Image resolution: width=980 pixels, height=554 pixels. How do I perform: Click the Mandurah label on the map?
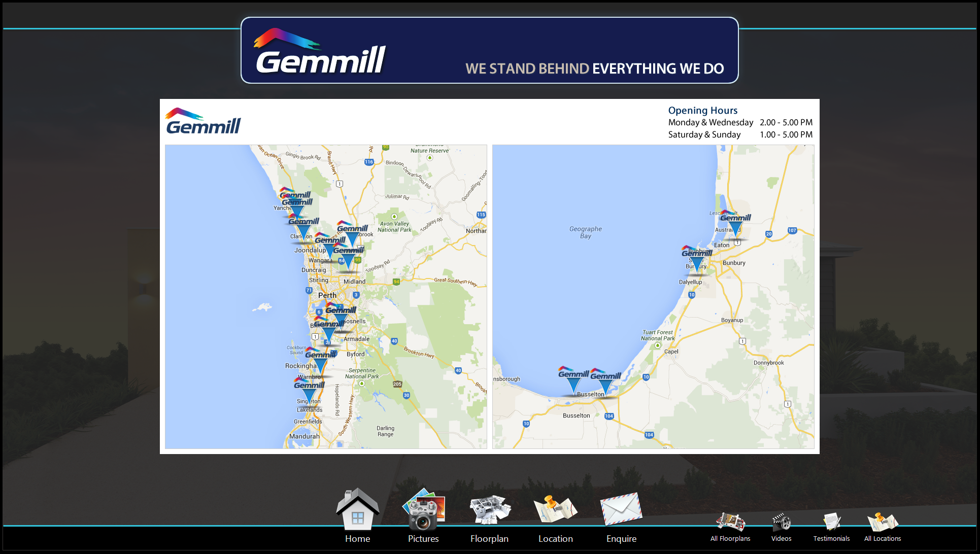(305, 436)
